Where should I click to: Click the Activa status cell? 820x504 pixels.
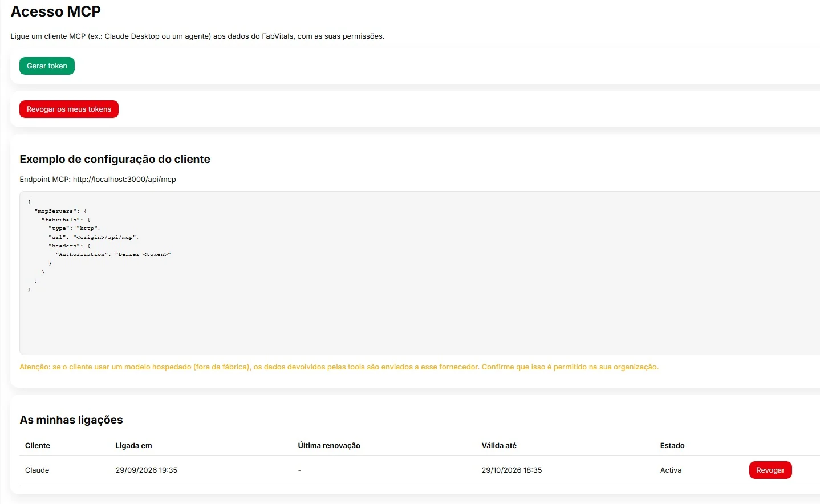[671, 470]
